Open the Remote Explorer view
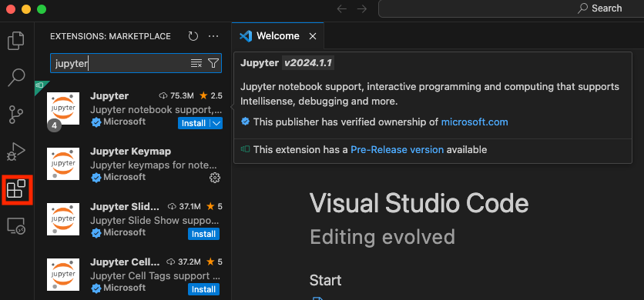 16,226
